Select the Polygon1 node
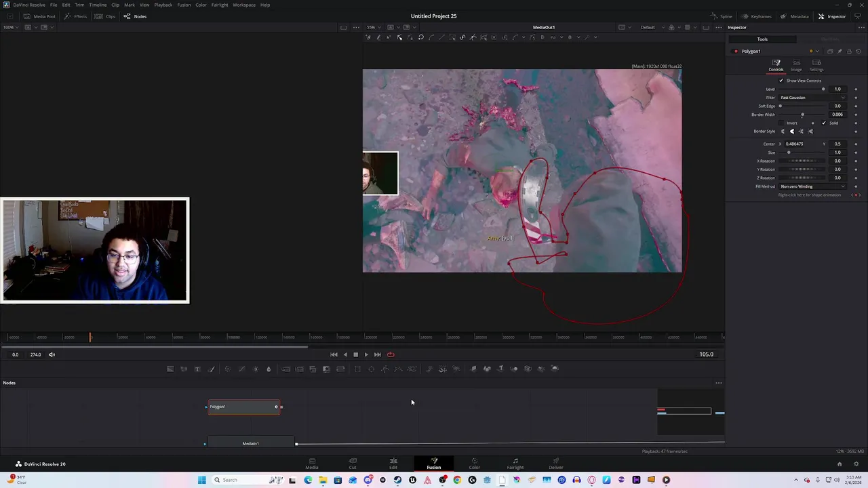This screenshot has height=488, width=868. click(243, 407)
